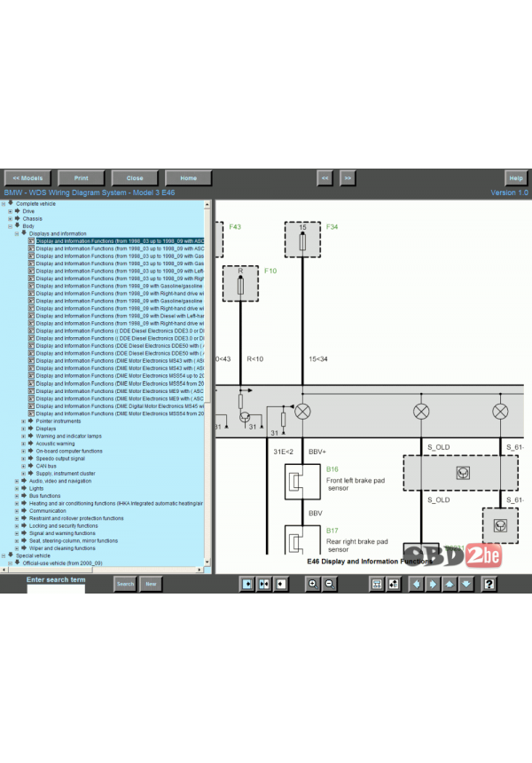Select Locking and security functions item
The width and height of the screenshot is (532, 763).
click(x=63, y=526)
